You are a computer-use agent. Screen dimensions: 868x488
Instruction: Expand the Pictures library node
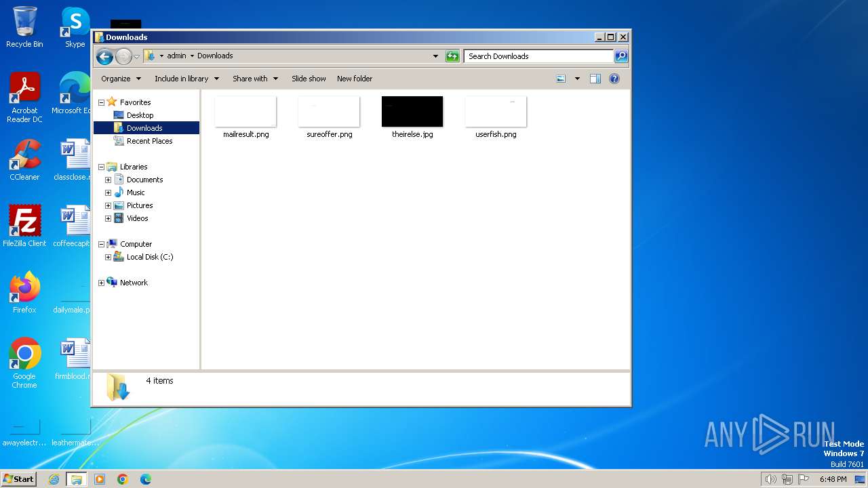(108, 205)
